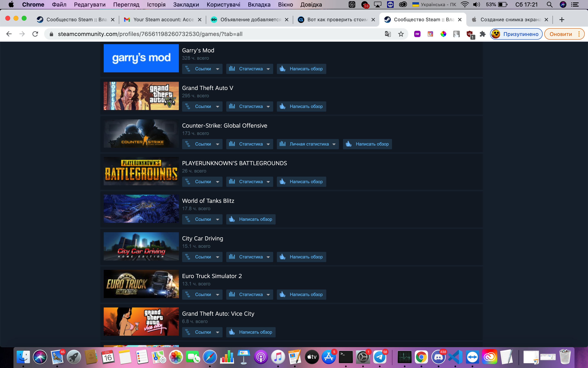Expand Ссылки dropdown for Euro Truck Simulator 2
The image size is (588, 368).
202,294
